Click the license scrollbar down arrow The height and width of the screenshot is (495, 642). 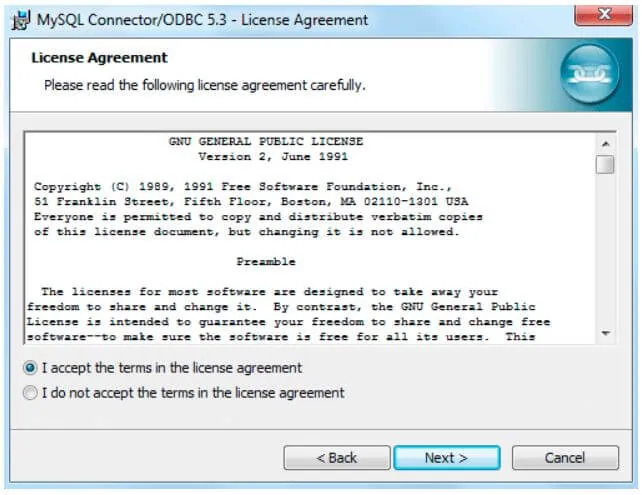click(605, 333)
